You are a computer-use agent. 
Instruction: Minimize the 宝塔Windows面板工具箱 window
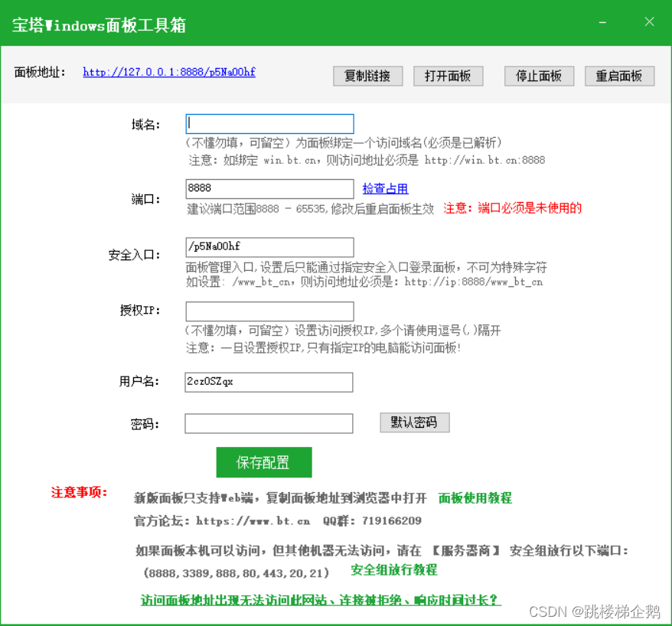[602, 22]
